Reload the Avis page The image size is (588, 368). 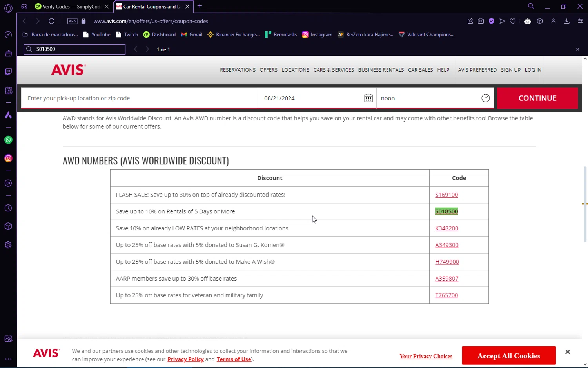(51, 21)
